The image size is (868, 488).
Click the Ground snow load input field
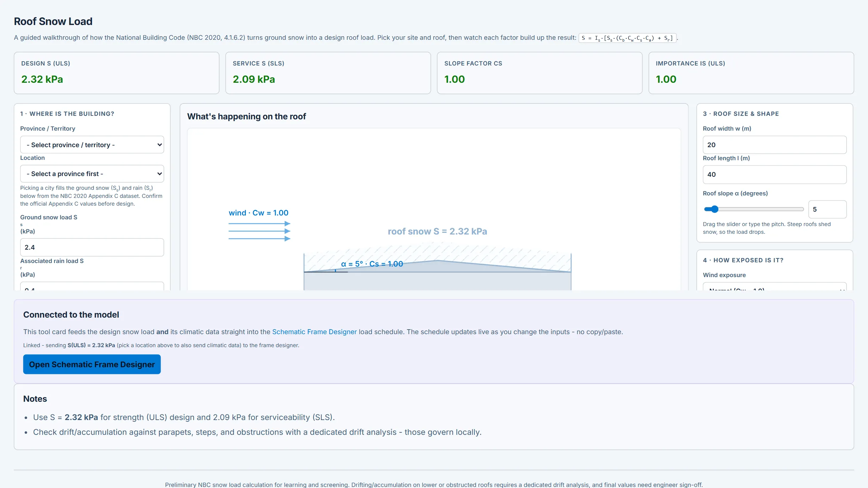point(92,248)
